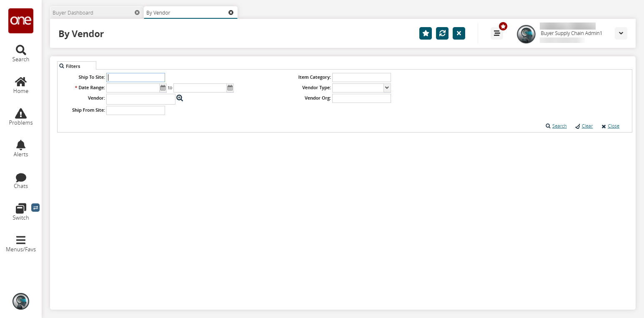Add the page to favorites with star button
Viewport: 644px width, 318px height.
pos(426,33)
